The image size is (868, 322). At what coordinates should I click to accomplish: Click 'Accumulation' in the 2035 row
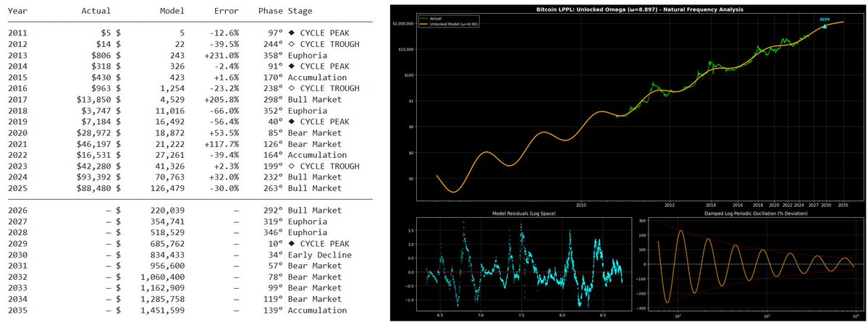[317, 310]
